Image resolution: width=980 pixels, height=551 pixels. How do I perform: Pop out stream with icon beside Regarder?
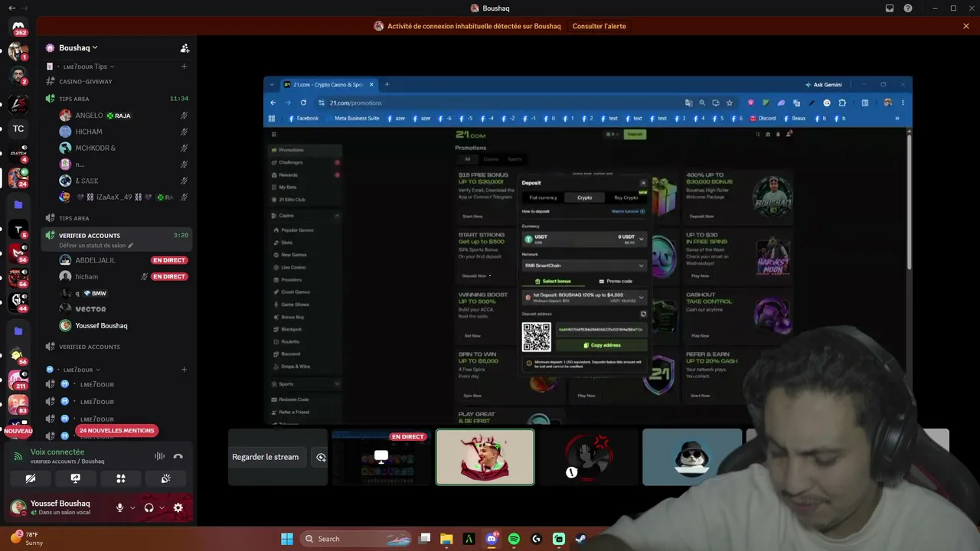point(321,457)
